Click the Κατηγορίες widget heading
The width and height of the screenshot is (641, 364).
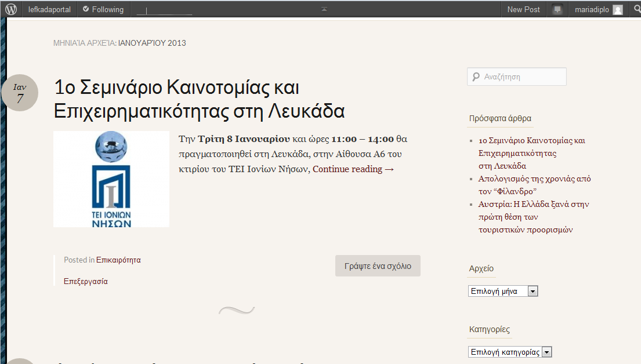pyautogui.click(x=490, y=329)
